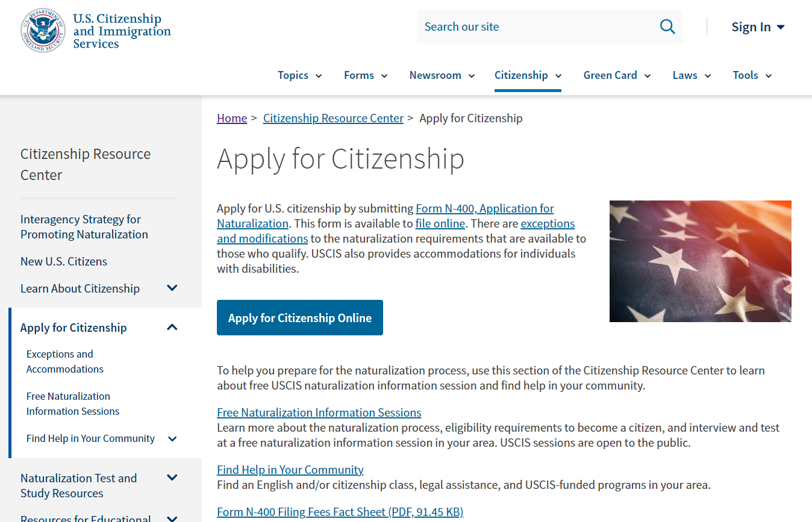Expand the Newsroom menu chevron
This screenshot has height=522, width=812.
click(x=472, y=76)
